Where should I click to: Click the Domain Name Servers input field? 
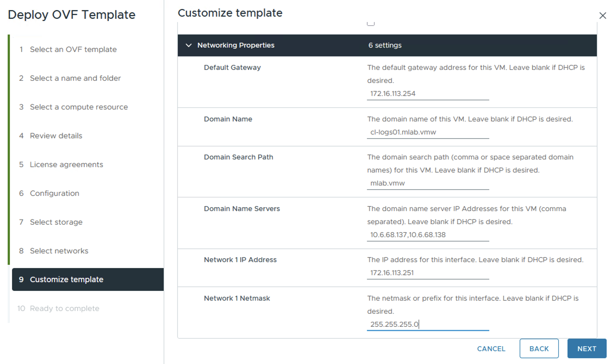click(x=428, y=235)
